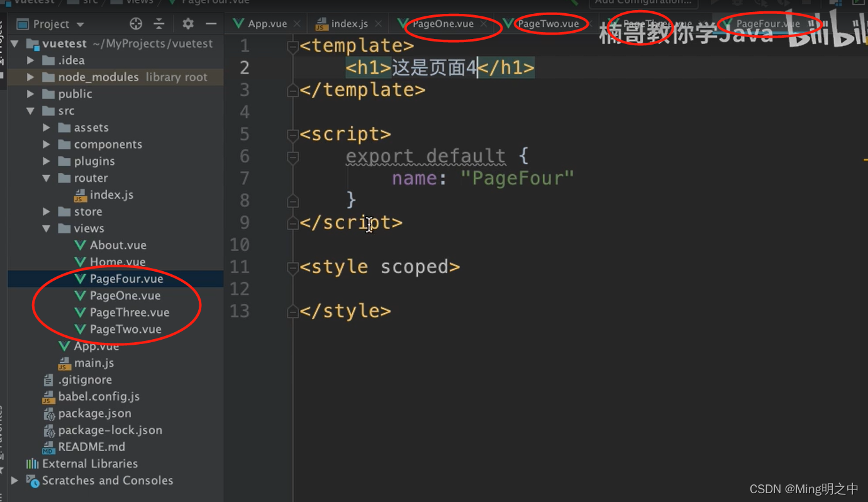The width and height of the screenshot is (868, 502).
Task: Select PageFour.vue in project tree
Action: pos(116,279)
